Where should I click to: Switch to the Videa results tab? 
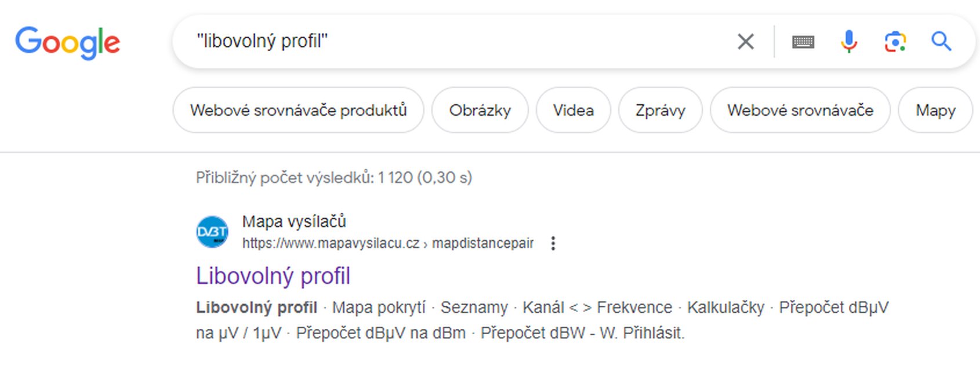(573, 110)
